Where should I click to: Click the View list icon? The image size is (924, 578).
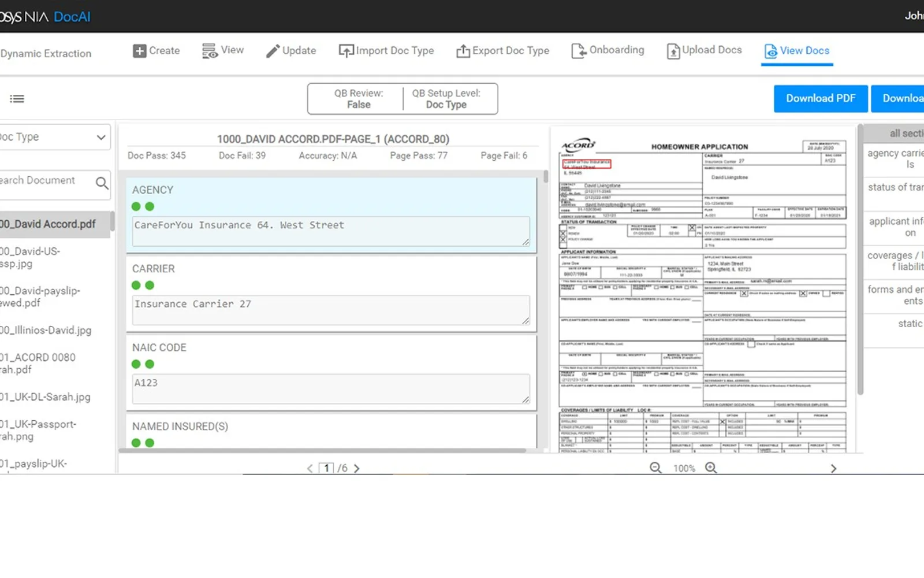209,51
